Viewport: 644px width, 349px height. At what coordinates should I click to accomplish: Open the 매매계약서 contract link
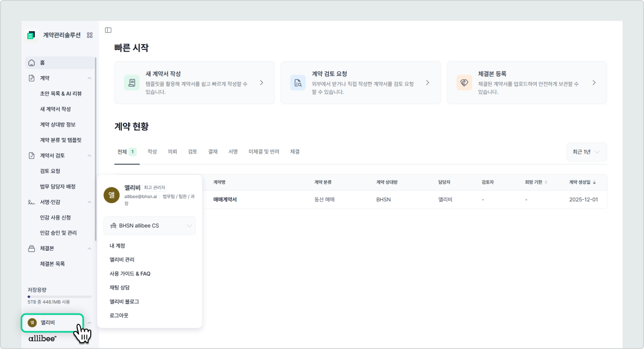pos(225,199)
